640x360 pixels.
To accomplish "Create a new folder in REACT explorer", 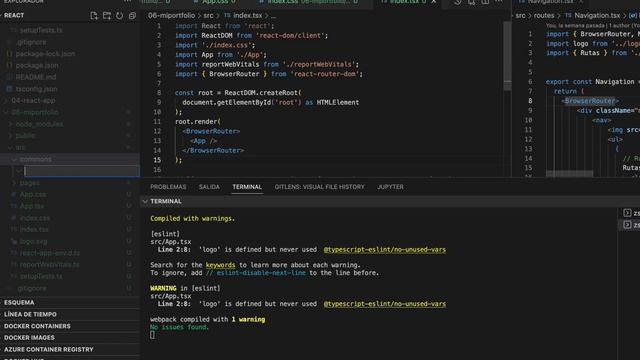I will tap(107, 16).
